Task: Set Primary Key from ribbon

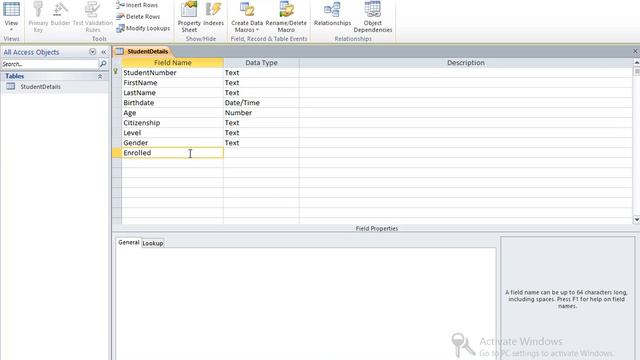Action: [x=38, y=17]
